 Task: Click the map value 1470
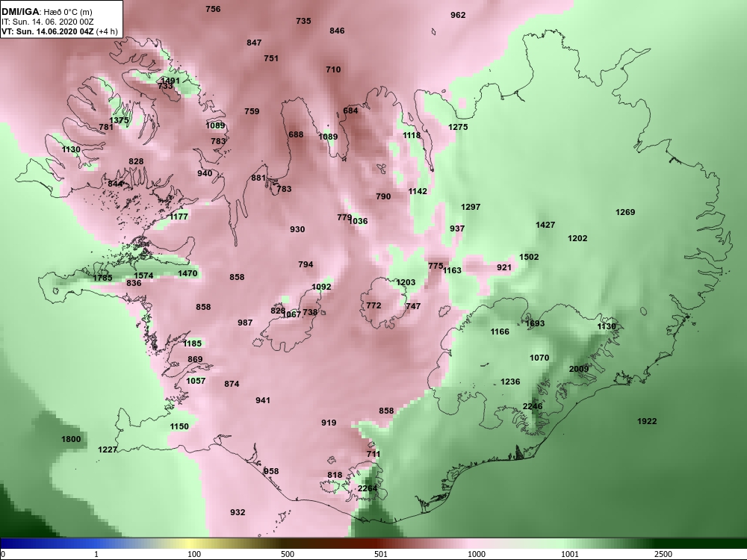pos(187,273)
